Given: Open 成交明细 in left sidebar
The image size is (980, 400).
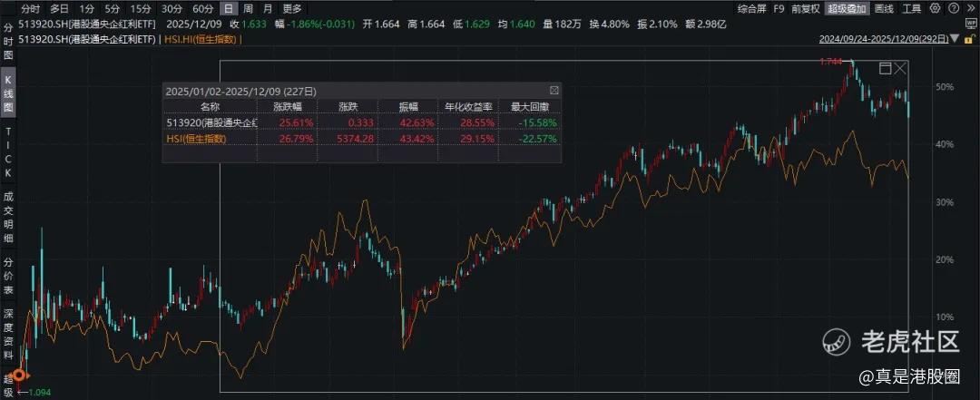Looking at the screenshot, I should click(8, 218).
